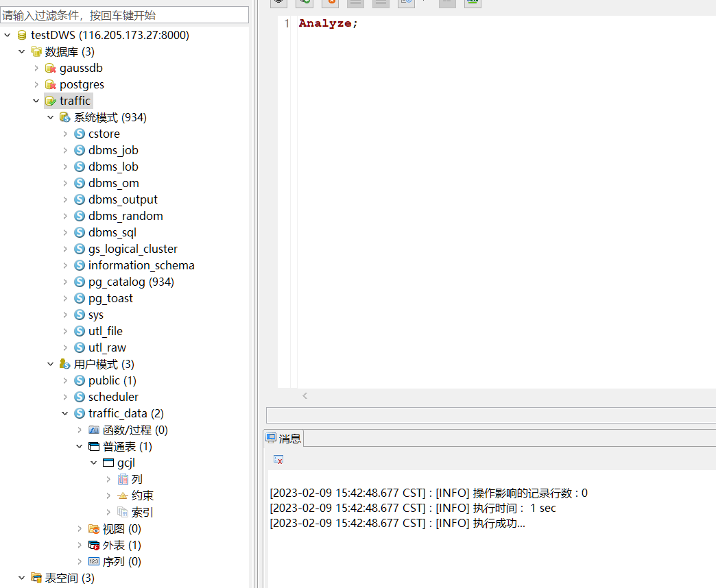Click the 系统模式 (934) group icon
The width and height of the screenshot is (716, 588).
[x=65, y=117]
